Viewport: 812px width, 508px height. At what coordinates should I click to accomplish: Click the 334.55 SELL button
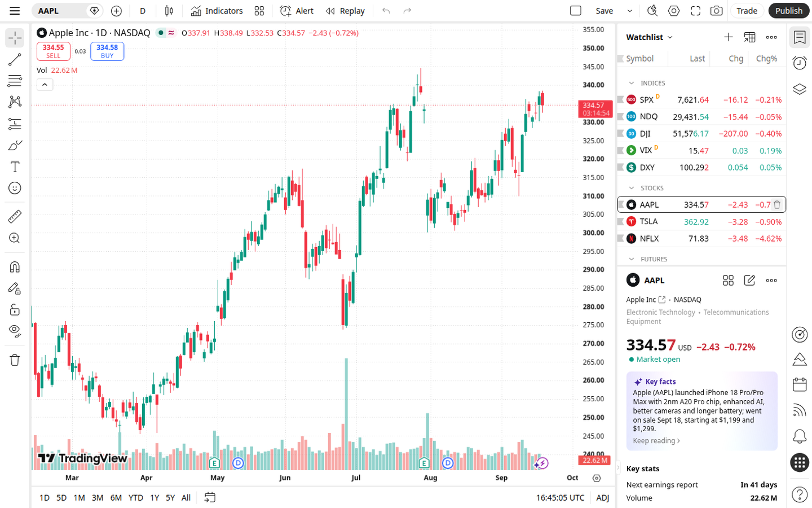pos(54,51)
